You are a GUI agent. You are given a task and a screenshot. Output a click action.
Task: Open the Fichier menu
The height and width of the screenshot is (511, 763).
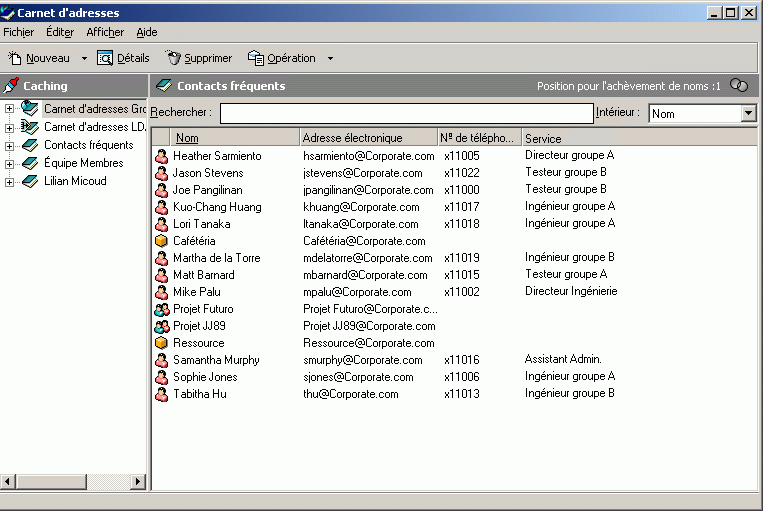click(x=18, y=32)
